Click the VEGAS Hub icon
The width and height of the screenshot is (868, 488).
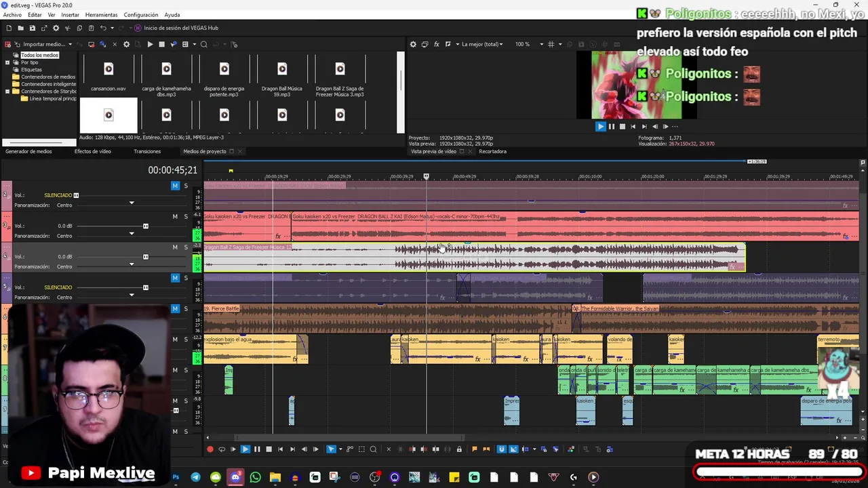click(138, 28)
